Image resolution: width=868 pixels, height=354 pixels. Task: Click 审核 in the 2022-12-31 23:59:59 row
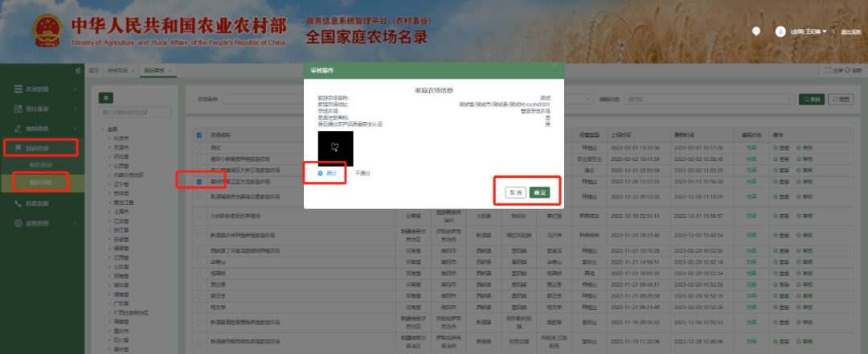805,170
